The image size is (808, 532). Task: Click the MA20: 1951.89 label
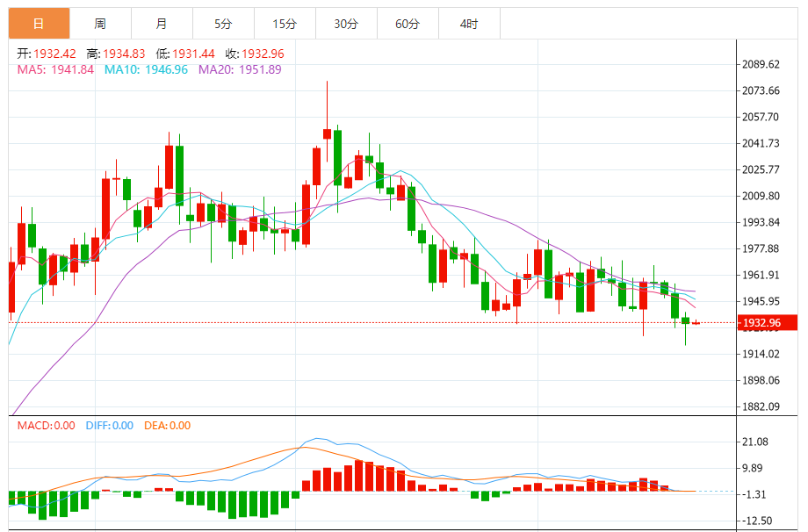click(x=240, y=69)
